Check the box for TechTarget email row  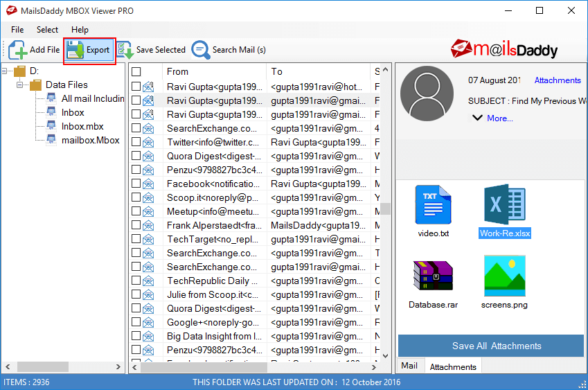click(x=136, y=239)
